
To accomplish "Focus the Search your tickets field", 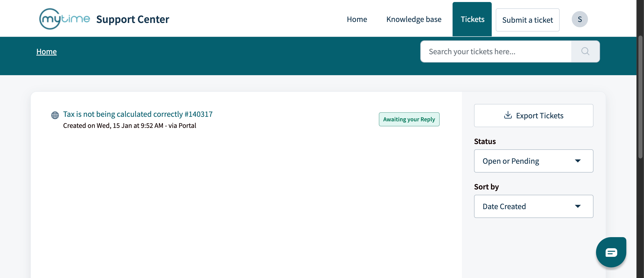I will tap(496, 51).
